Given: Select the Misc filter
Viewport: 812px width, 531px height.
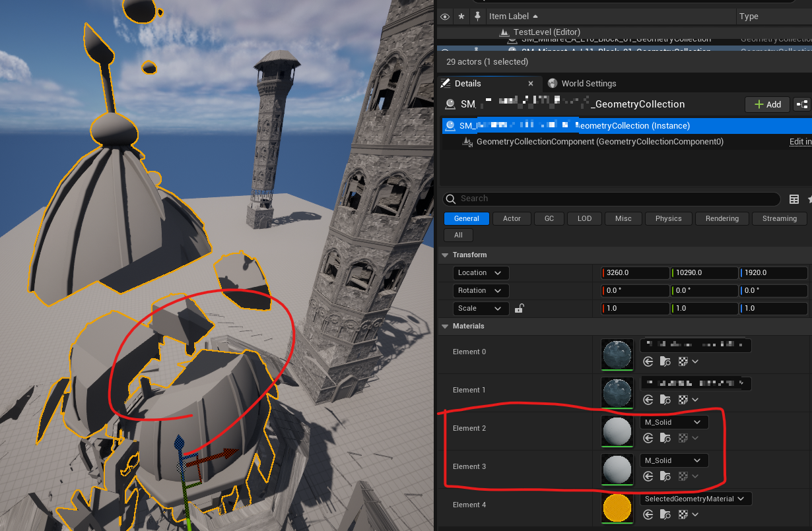Looking at the screenshot, I should click(623, 218).
